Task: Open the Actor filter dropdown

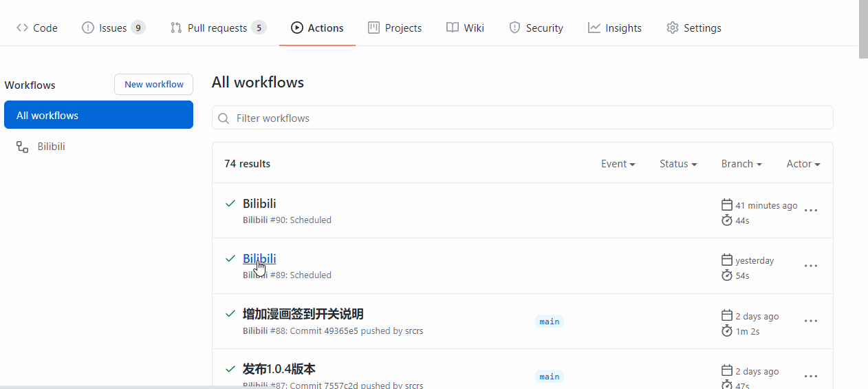Action: (803, 164)
